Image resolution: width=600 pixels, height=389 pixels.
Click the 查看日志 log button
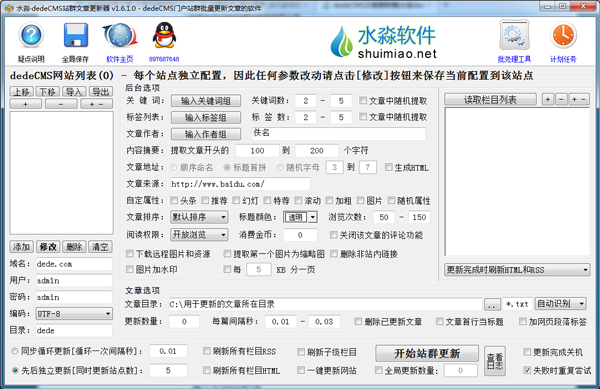click(494, 361)
